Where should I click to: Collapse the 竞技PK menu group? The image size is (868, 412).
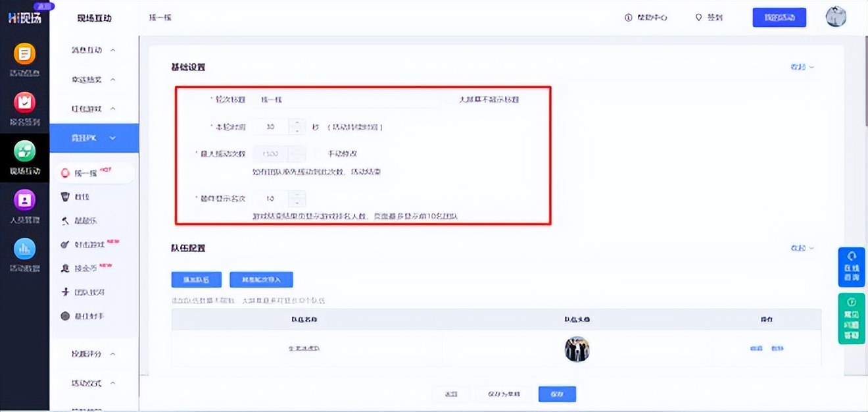click(94, 138)
